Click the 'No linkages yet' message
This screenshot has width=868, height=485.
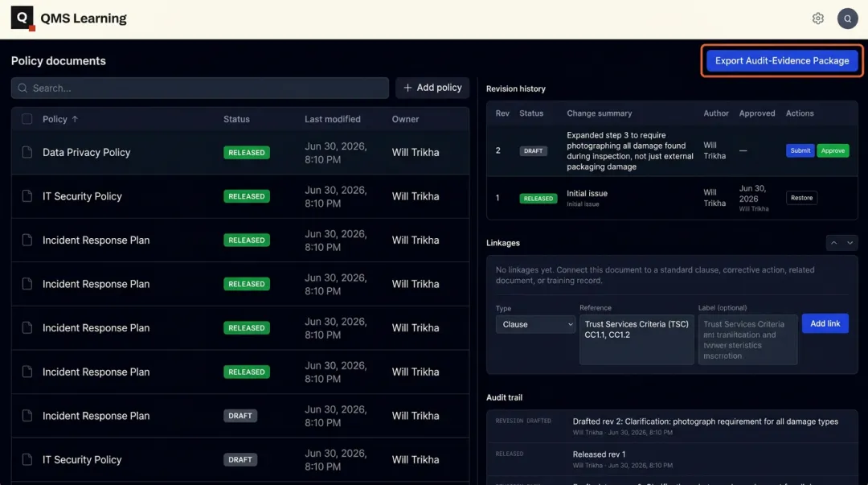point(655,275)
